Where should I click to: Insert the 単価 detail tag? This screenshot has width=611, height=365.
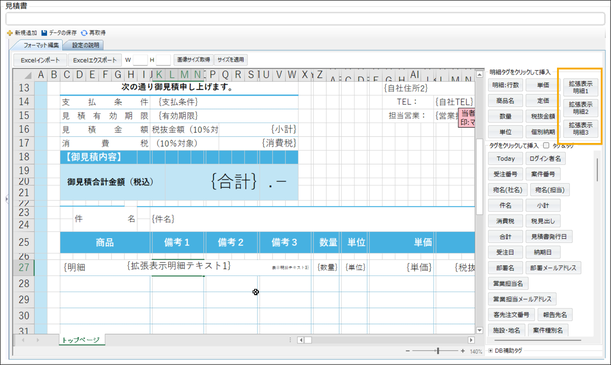[543, 85]
